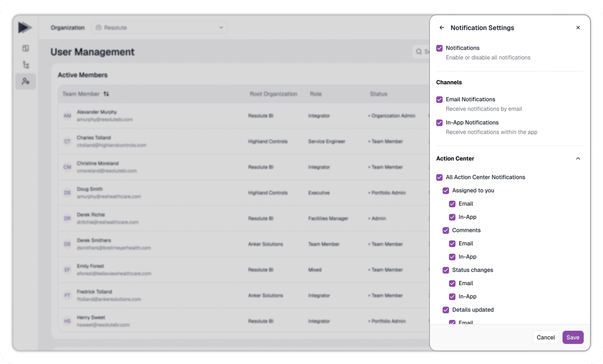
Task: Click the Cancel button
Action: click(546, 337)
